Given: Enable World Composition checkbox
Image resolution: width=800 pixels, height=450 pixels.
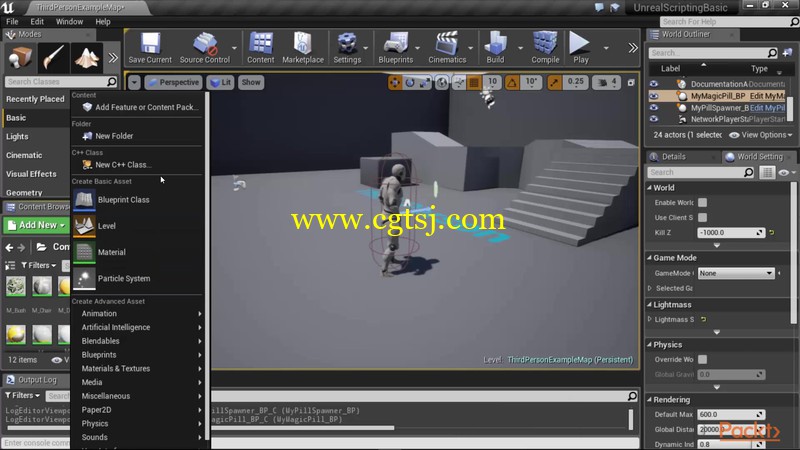Looking at the screenshot, I should tap(703, 203).
